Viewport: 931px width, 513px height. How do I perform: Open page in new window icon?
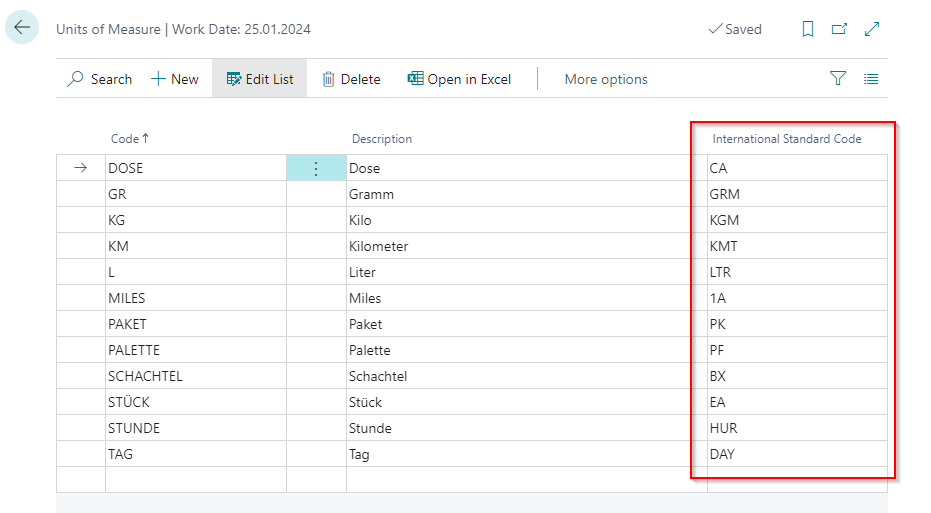tap(840, 29)
